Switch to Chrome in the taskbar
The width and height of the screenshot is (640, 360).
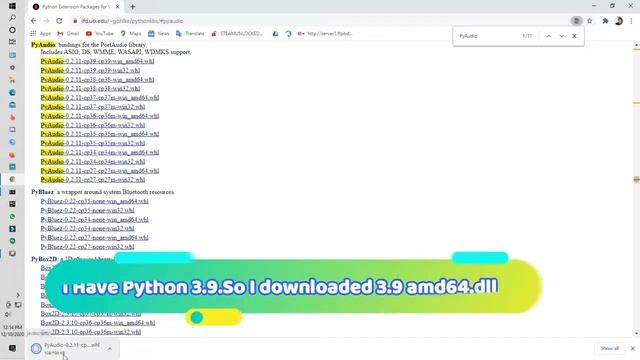coord(12,179)
